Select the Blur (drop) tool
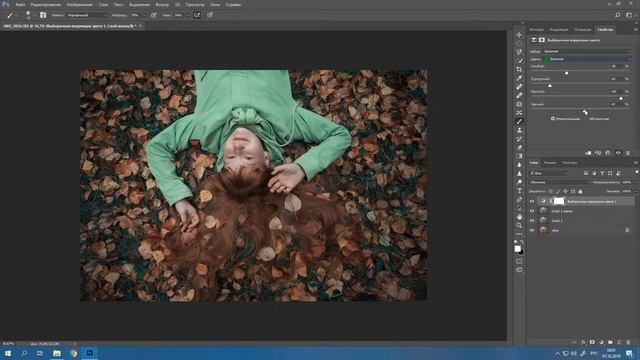640x360 pixels. point(519,164)
